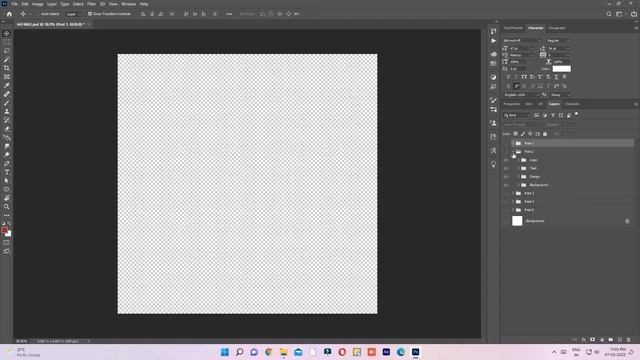The width and height of the screenshot is (640, 360).
Task: Switch to the Paragraph tab
Action: click(557, 28)
